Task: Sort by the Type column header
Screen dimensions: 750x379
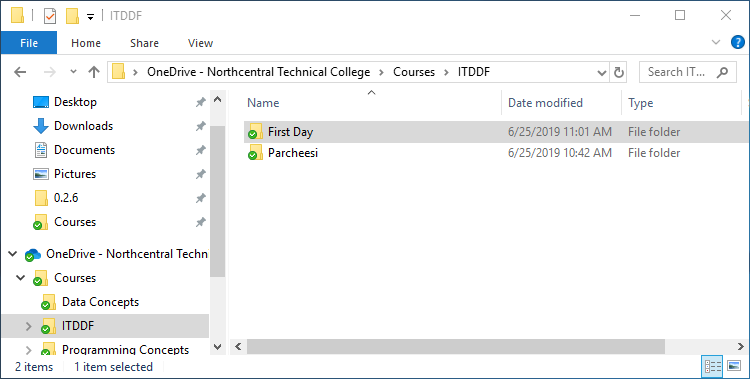Action: point(640,103)
